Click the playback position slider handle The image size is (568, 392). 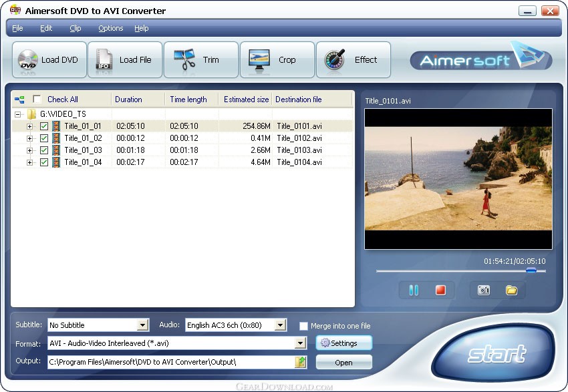531,270
